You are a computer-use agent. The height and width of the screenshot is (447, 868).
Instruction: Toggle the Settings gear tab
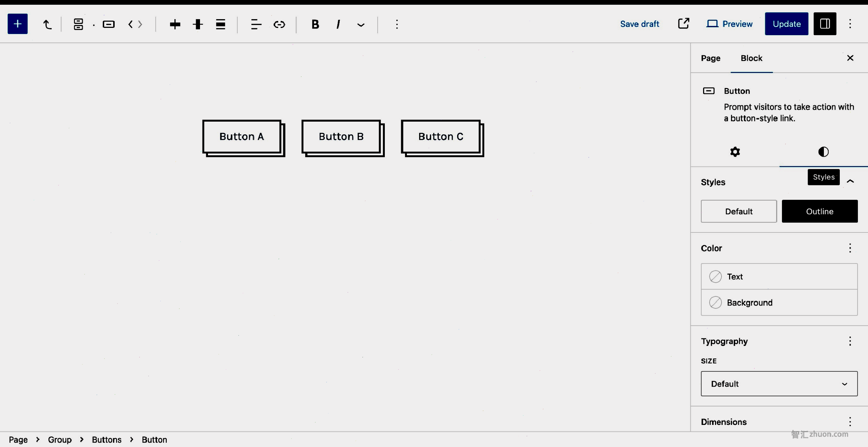click(x=735, y=152)
